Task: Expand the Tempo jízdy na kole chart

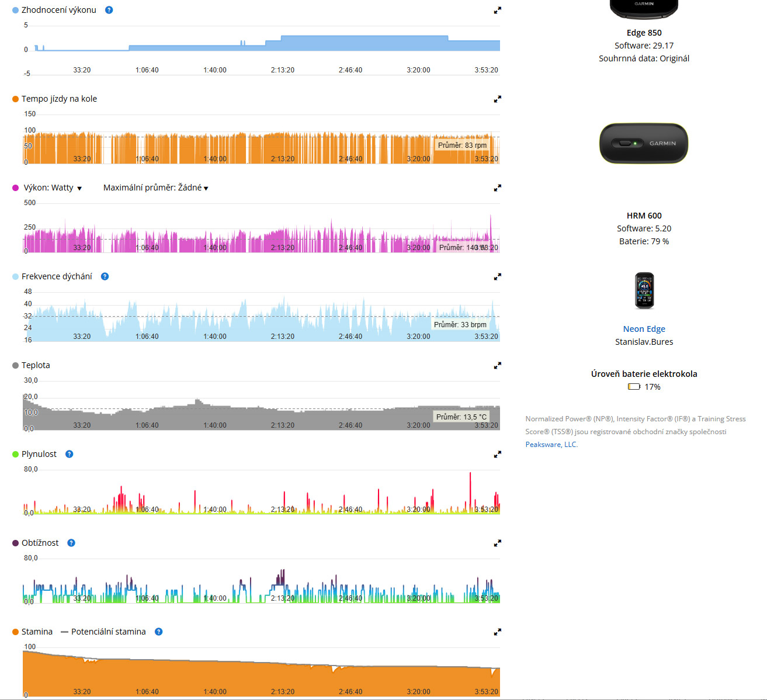Action: [497, 99]
